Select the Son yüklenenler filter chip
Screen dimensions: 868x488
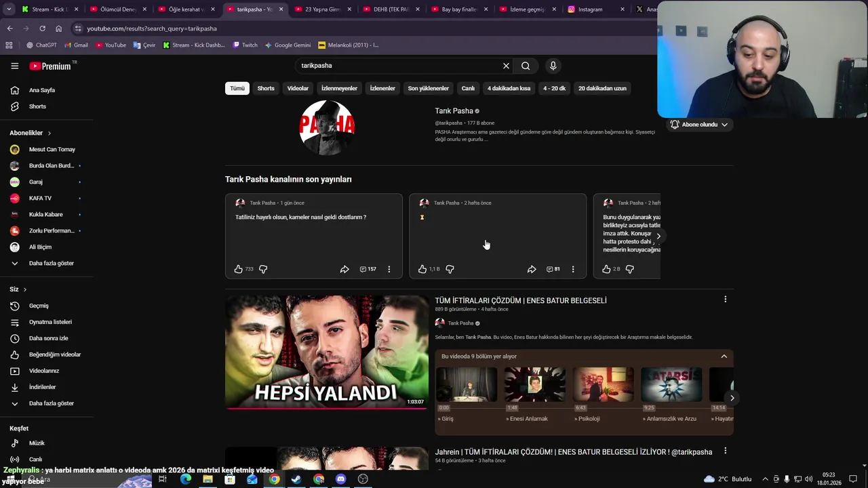coord(428,88)
